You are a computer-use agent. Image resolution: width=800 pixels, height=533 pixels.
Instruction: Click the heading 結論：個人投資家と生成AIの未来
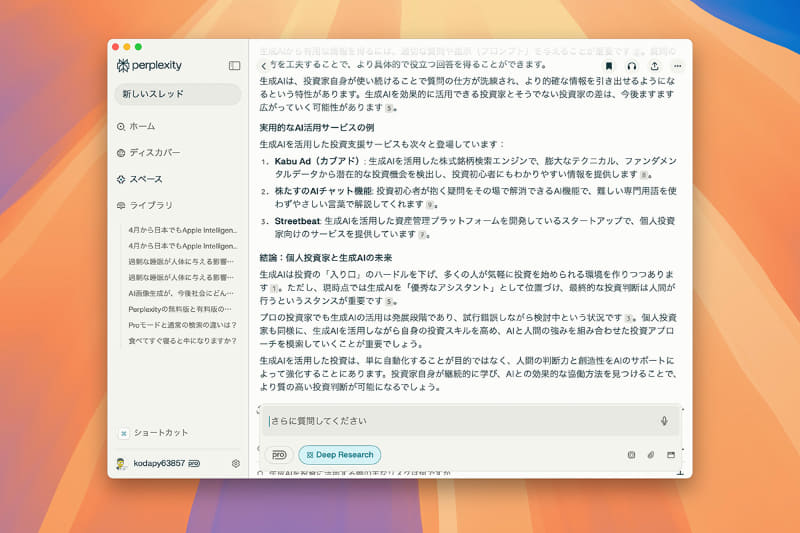click(326, 258)
